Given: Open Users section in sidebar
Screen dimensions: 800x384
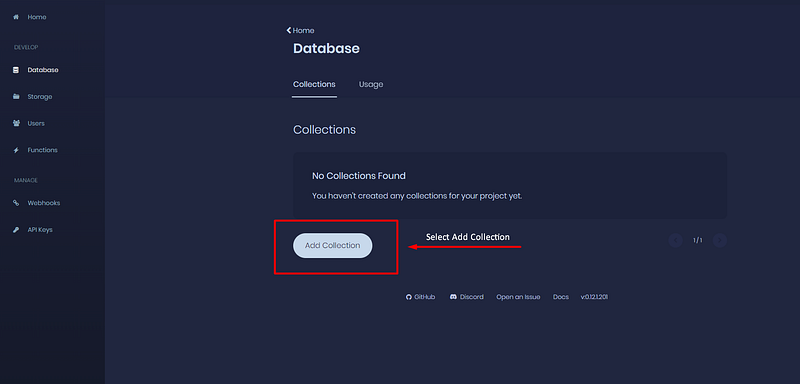Looking at the screenshot, I should point(36,123).
